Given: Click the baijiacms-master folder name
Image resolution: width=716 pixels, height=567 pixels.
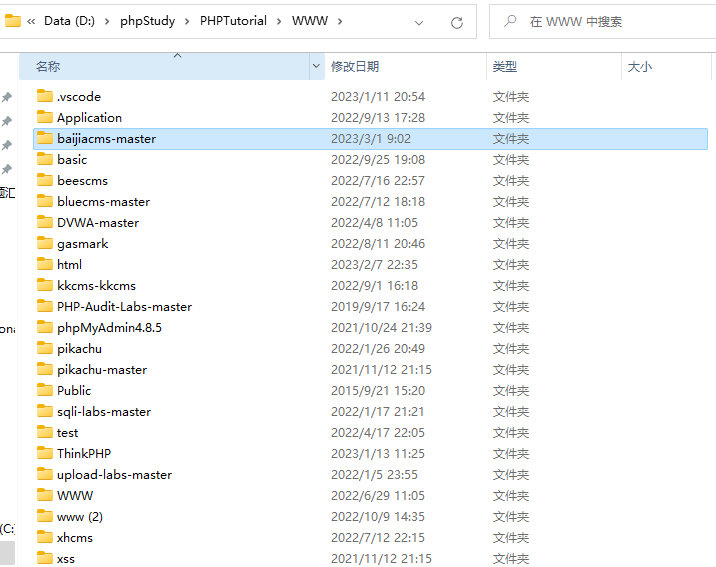Looking at the screenshot, I should 106,139.
